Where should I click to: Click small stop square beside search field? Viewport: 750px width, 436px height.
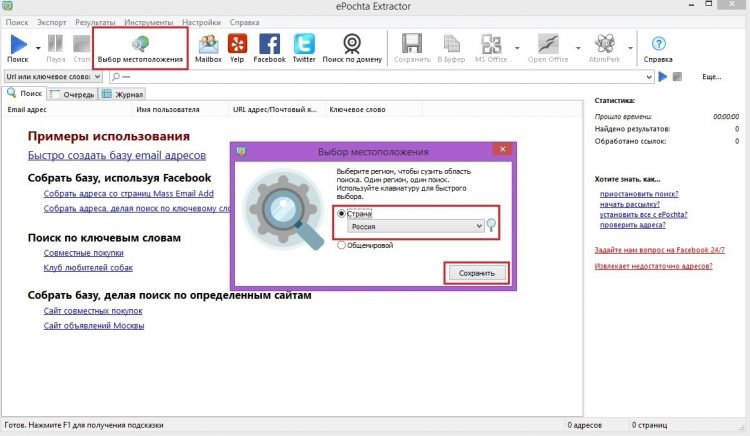pos(677,76)
